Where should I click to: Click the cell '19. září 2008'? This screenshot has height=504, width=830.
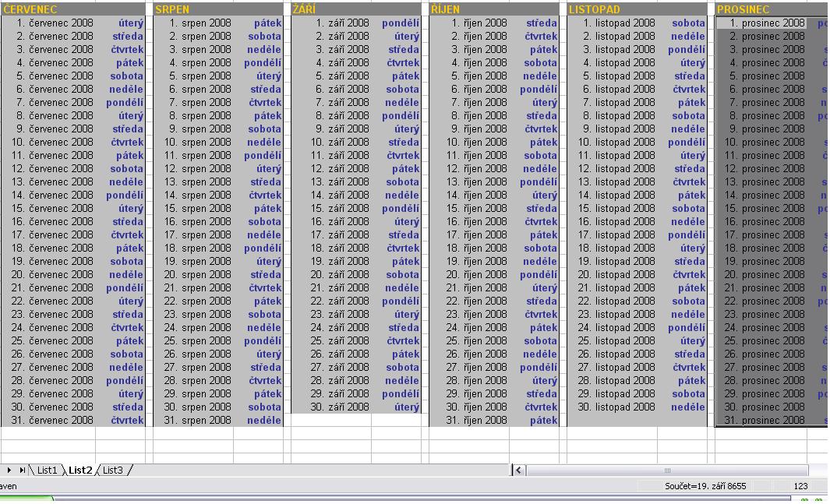331,261
